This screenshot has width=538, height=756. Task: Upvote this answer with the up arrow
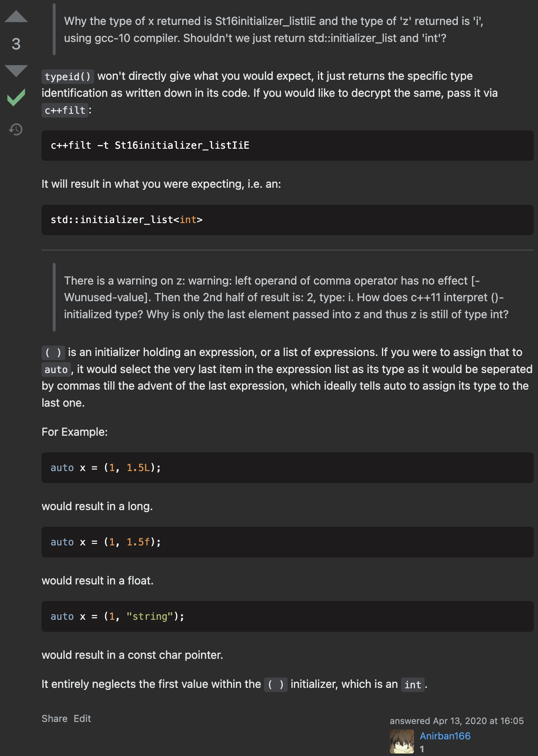tap(16, 17)
